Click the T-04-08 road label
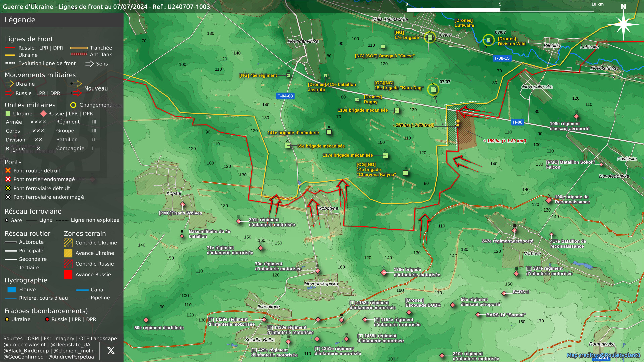 [285, 96]
